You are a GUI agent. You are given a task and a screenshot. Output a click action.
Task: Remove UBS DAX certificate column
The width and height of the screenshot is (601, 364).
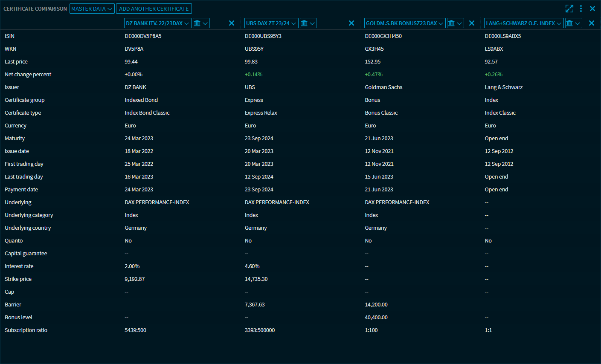point(351,23)
